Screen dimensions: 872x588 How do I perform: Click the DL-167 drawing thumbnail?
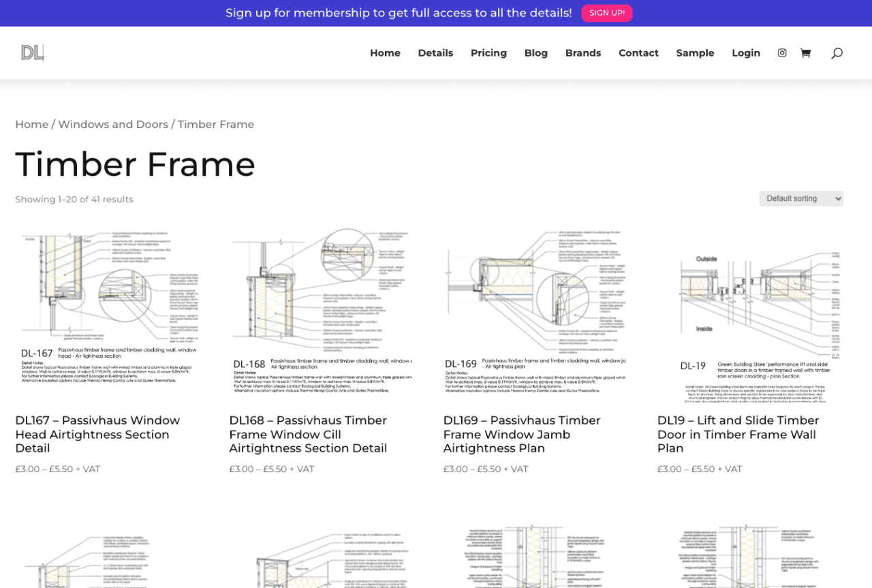(107, 311)
